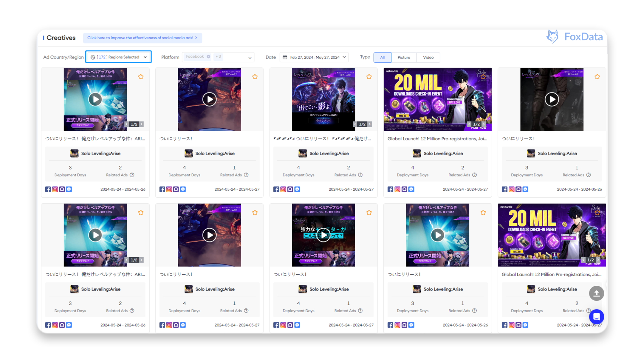Image resolution: width=644 pixels, height=363 pixels.
Task: Previous slide on second-row 20 MIL Downloads creative
Action: [x=583, y=260]
